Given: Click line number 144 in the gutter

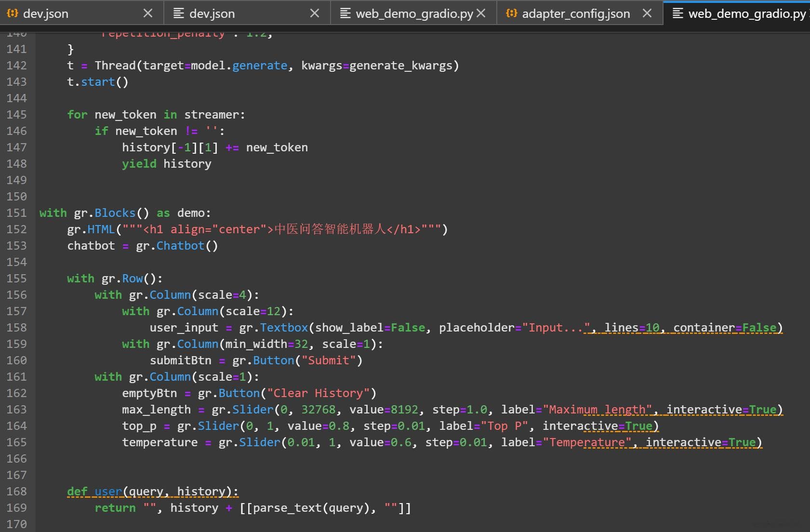Looking at the screenshot, I should pyautogui.click(x=16, y=98).
